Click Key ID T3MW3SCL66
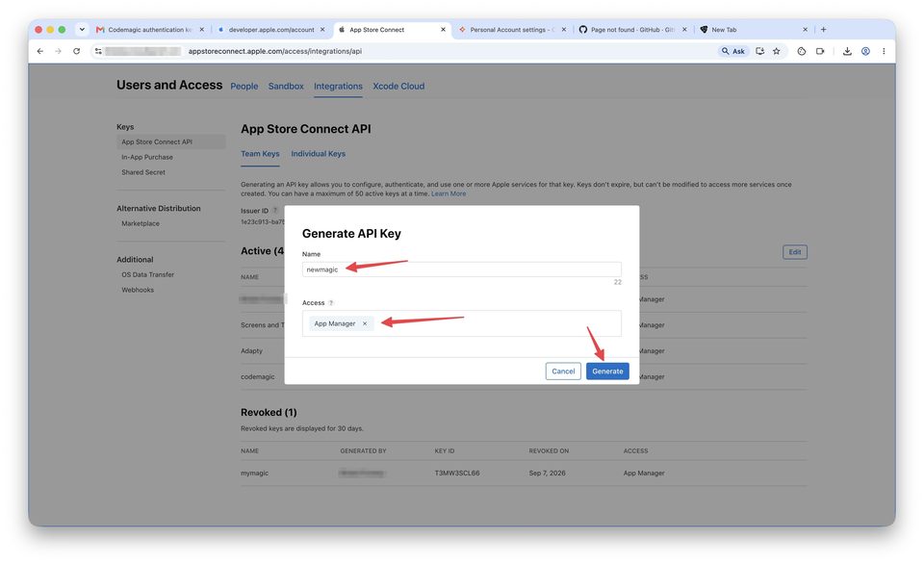Screen dimensions: 924x564 tap(456, 474)
